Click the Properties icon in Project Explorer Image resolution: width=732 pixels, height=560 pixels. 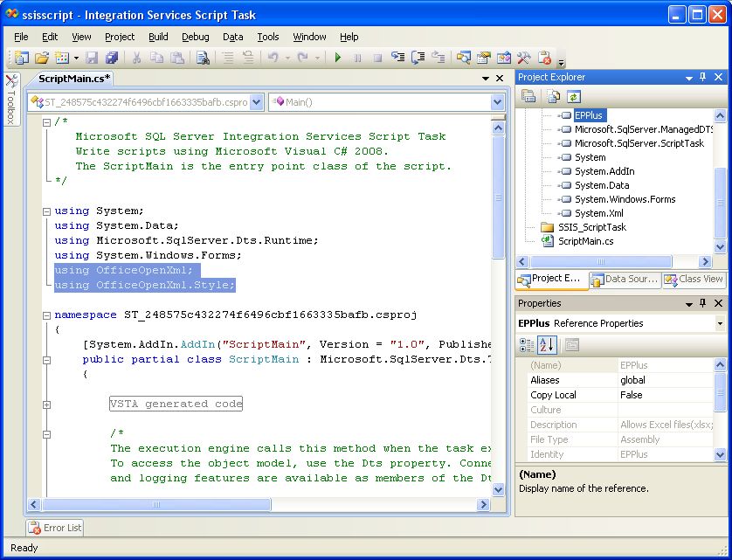(529, 97)
